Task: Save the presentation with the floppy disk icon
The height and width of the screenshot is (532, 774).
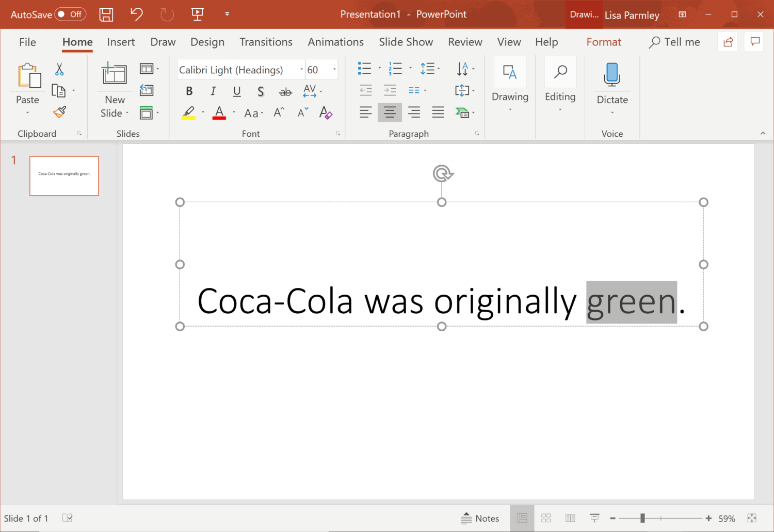Action: coord(106,14)
